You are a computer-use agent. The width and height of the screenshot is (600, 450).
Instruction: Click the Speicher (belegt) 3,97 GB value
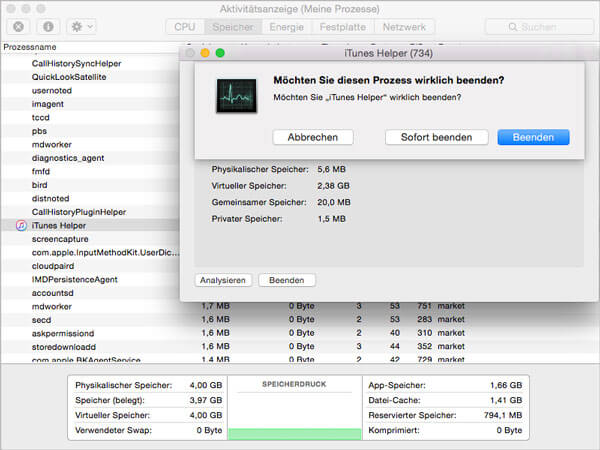pyautogui.click(x=206, y=400)
